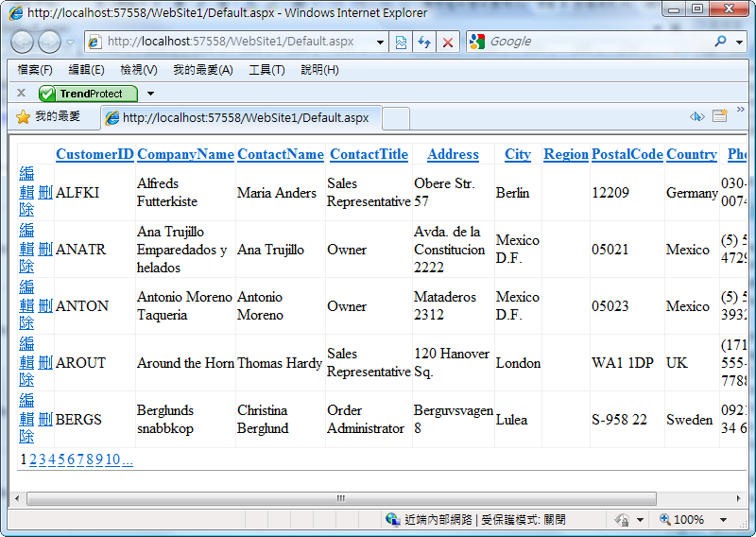This screenshot has height=537, width=756.
Task: Click the 編輯 edit link for ALFKI
Action: click(x=27, y=183)
